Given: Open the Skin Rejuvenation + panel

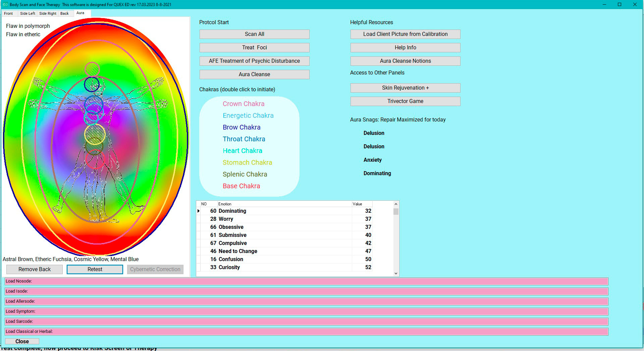Looking at the screenshot, I should (x=405, y=88).
